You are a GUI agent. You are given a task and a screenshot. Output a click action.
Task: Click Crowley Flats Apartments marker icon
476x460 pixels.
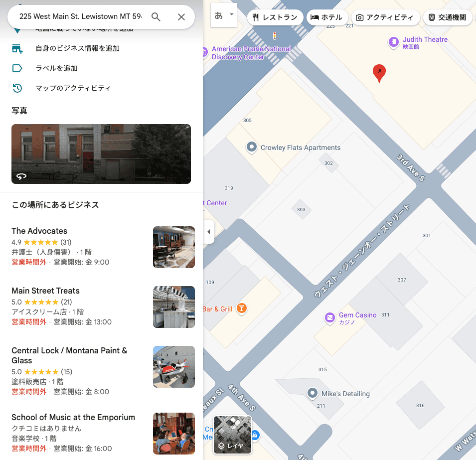tap(251, 147)
